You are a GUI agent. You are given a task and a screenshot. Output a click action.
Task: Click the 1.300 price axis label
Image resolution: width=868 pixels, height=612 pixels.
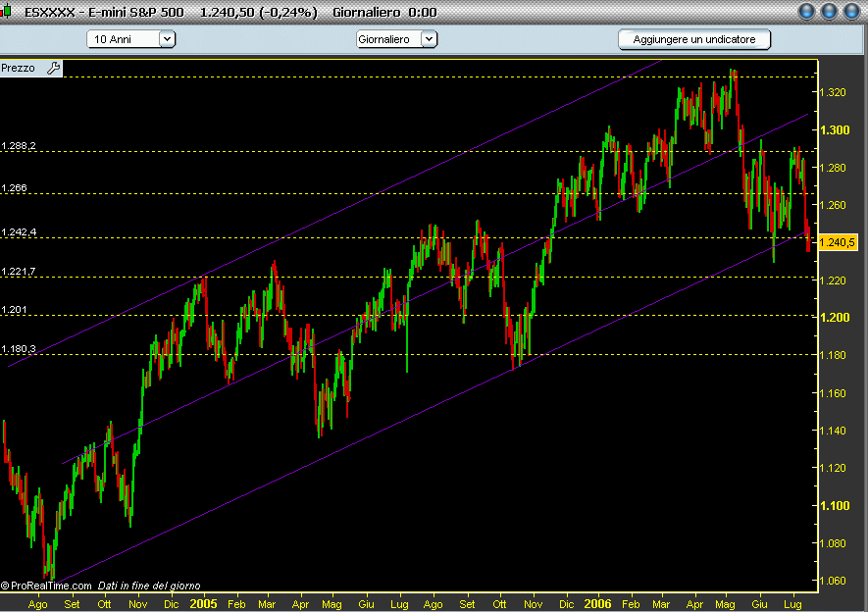click(x=835, y=130)
